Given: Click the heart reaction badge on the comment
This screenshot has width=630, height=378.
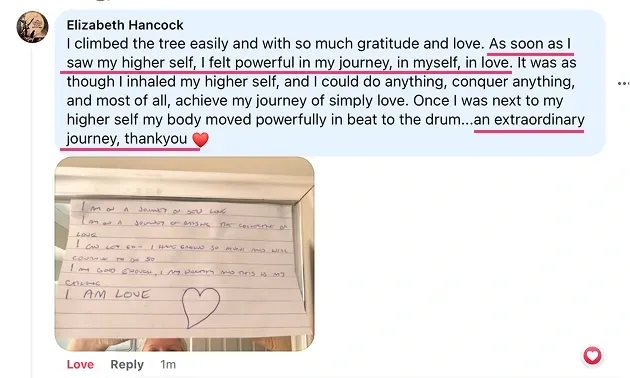Looking at the screenshot, I should pos(593,356).
